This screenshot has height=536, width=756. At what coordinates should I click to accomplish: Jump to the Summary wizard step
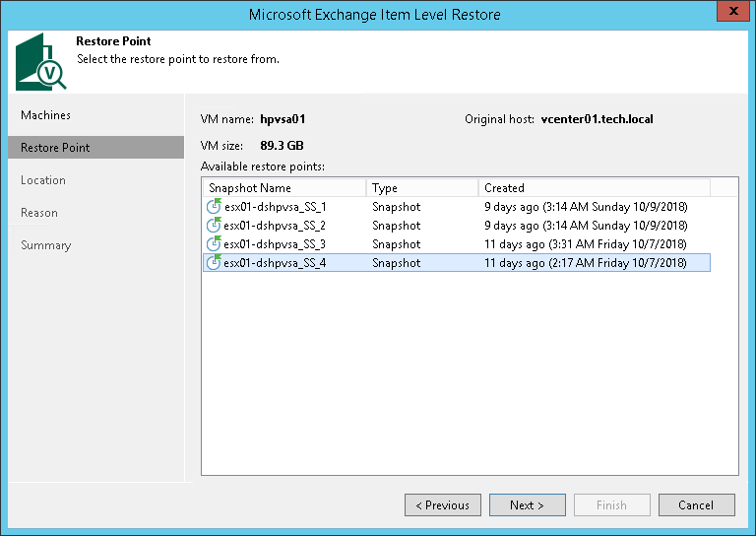tap(46, 245)
